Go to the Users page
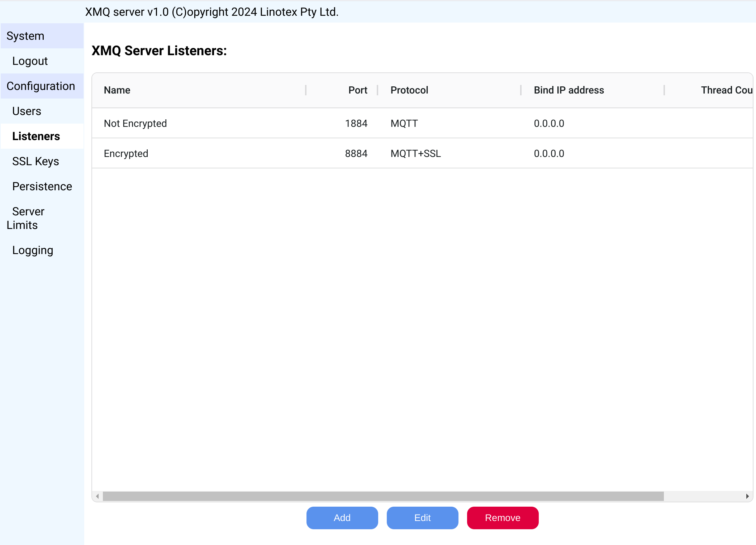Image resolution: width=756 pixels, height=545 pixels. (x=42, y=111)
